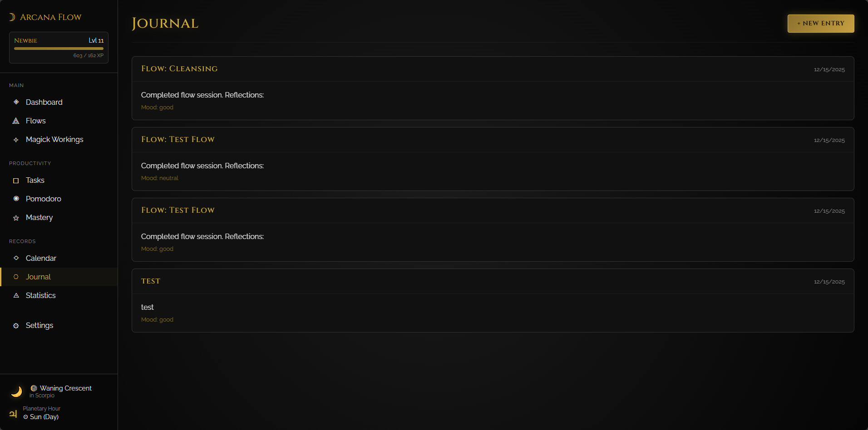Open the neutral mood Test Flow entry
Screen dimensions: 868x430
(x=493, y=159)
